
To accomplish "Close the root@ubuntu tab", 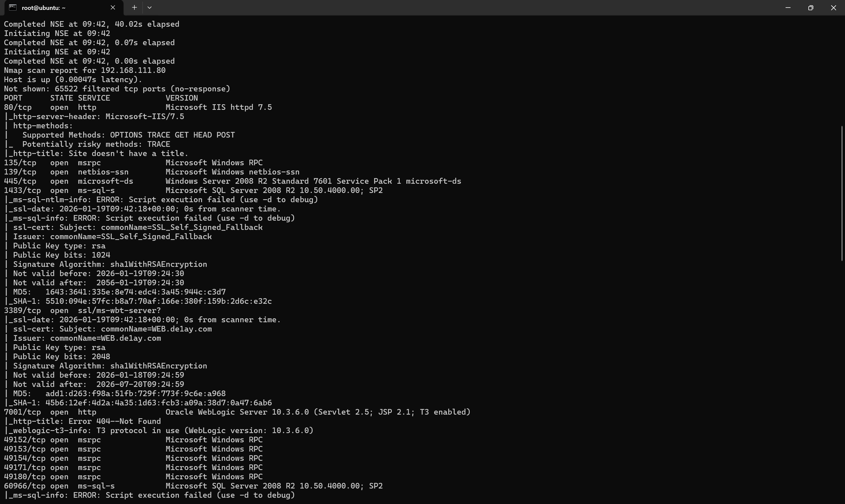I will (x=113, y=8).
